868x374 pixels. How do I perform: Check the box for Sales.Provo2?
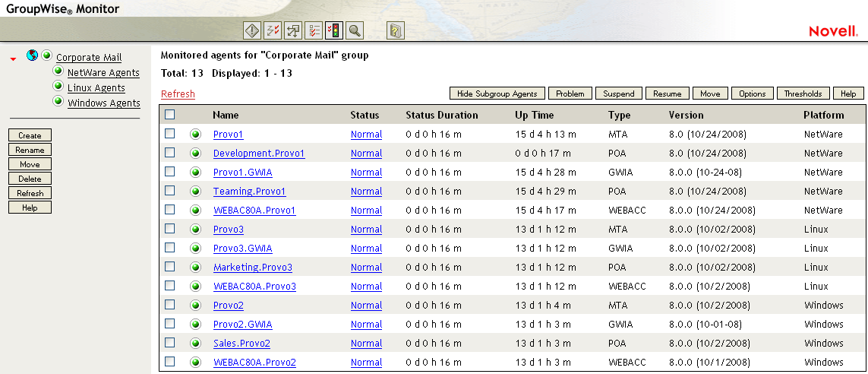point(170,342)
